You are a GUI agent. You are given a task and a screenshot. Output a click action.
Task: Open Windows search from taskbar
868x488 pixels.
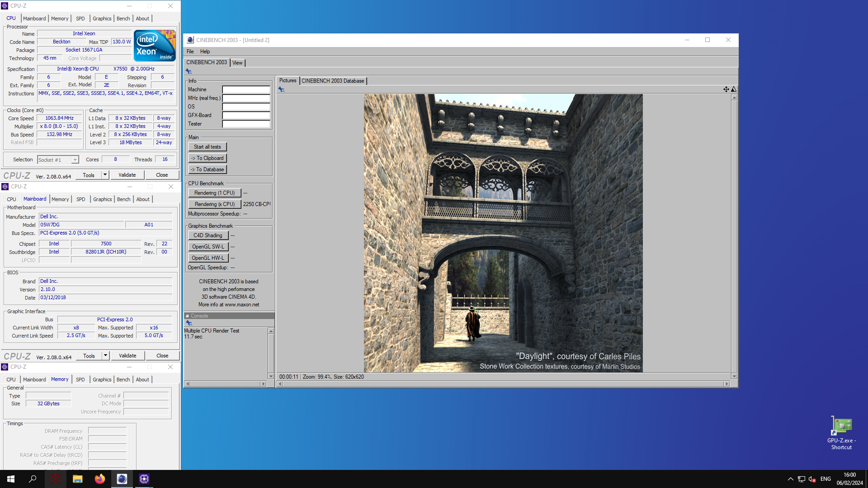point(33,479)
